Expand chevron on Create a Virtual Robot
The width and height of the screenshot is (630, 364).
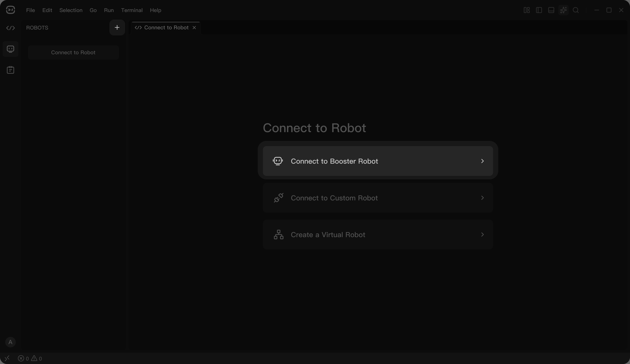point(483,234)
